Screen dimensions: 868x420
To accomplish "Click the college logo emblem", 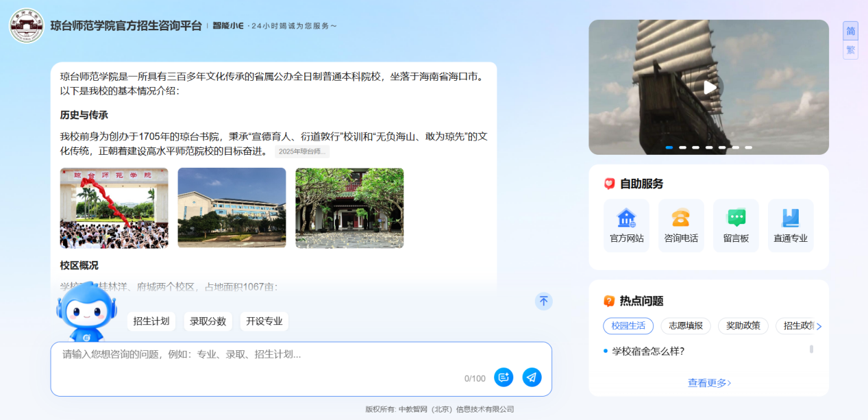I will pos(27,26).
